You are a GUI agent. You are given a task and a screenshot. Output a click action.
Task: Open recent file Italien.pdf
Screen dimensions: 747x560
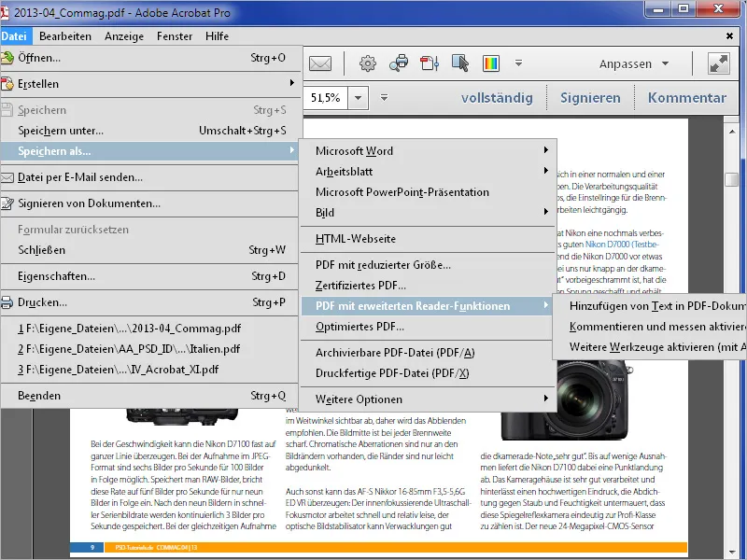[x=151, y=349]
